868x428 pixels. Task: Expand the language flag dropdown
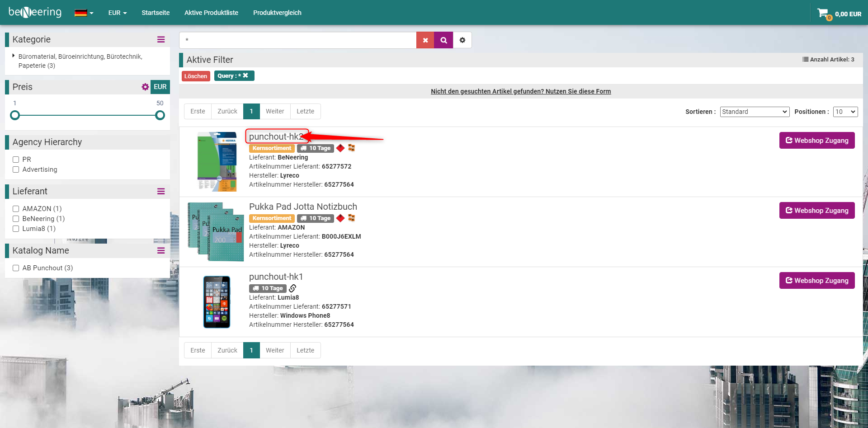[84, 13]
